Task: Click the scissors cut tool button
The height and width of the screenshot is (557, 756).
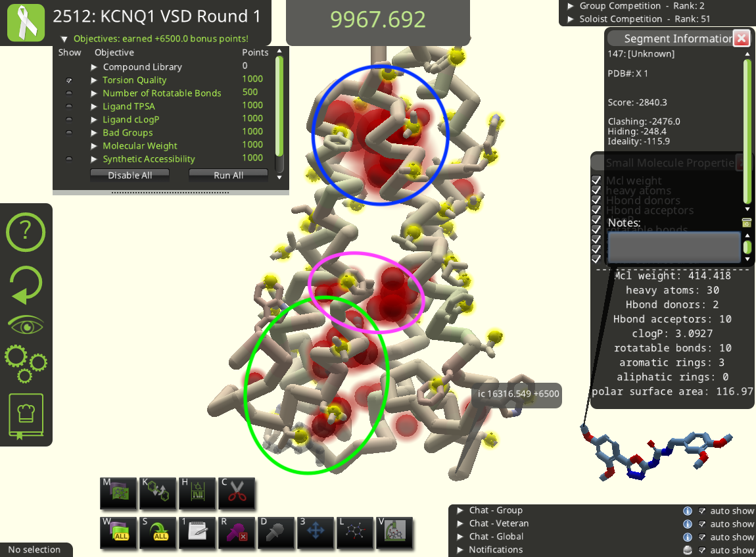Action: [x=237, y=493]
